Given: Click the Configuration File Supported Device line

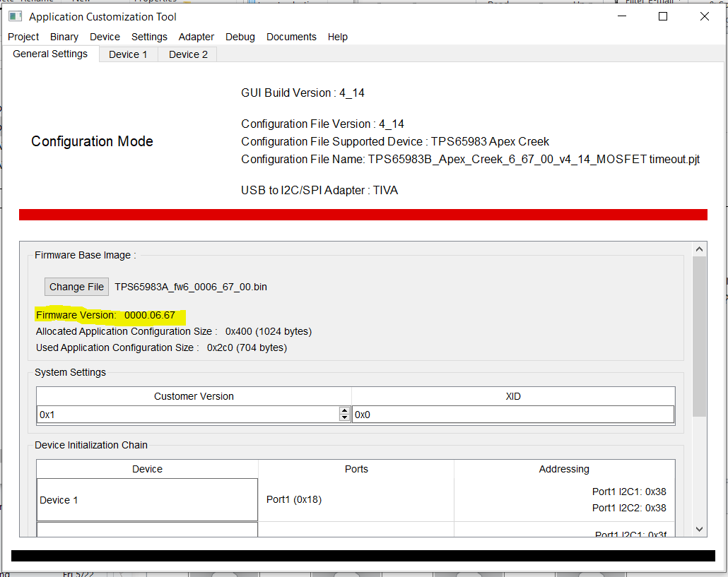Looking at the screenshot, I should (x=395, y=141).
